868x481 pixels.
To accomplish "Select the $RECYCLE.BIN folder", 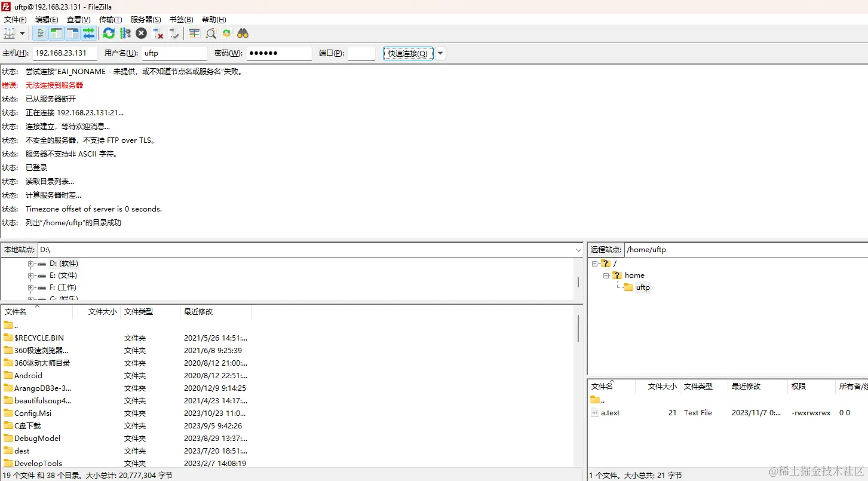I will click(x=39, y=338).
